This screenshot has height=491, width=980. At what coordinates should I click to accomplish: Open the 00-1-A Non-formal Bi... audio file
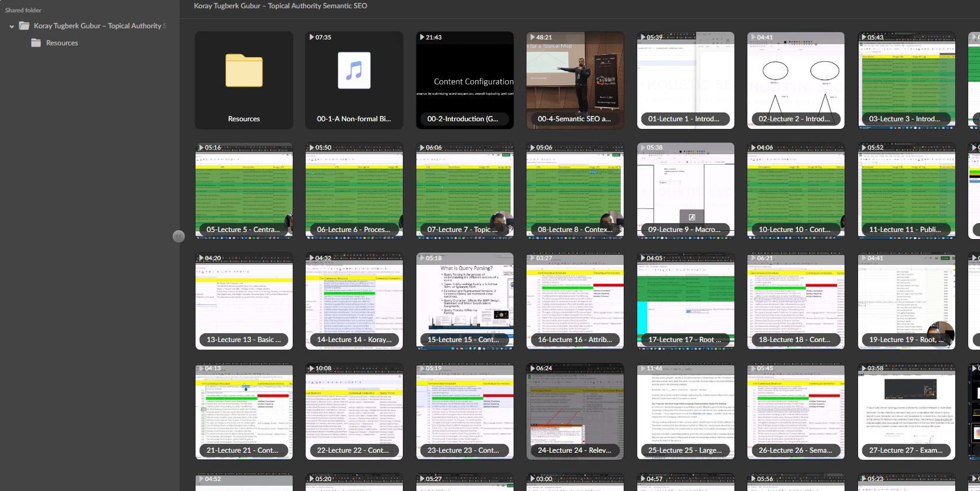(x=354, y=81)
